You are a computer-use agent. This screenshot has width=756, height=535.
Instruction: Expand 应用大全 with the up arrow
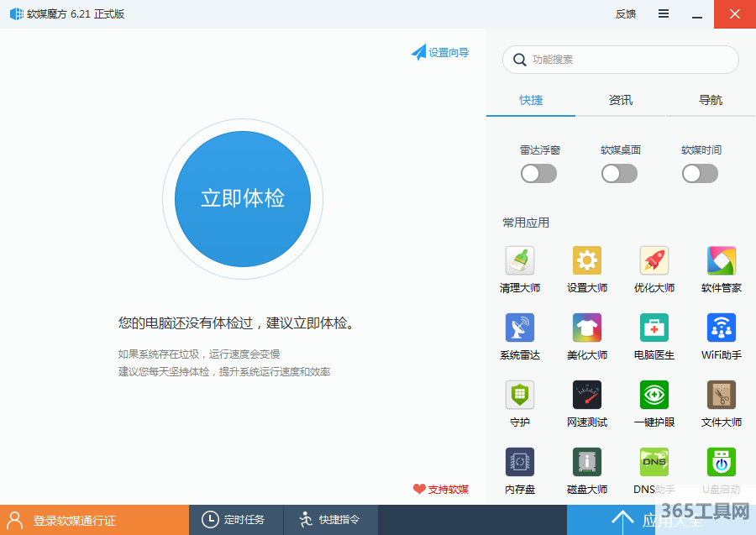click(622, 520)
